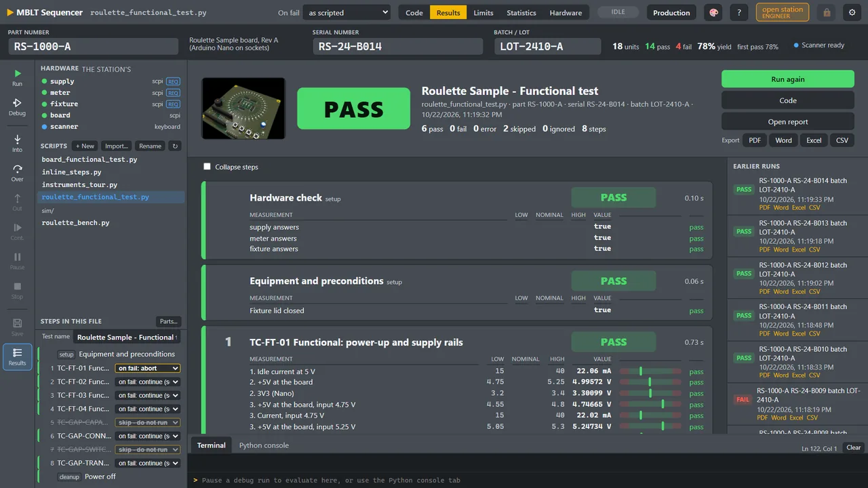Toggle the Collapse steps checkbox
Viewport: 868px width, 488px height.
click(x=208, y=167)
